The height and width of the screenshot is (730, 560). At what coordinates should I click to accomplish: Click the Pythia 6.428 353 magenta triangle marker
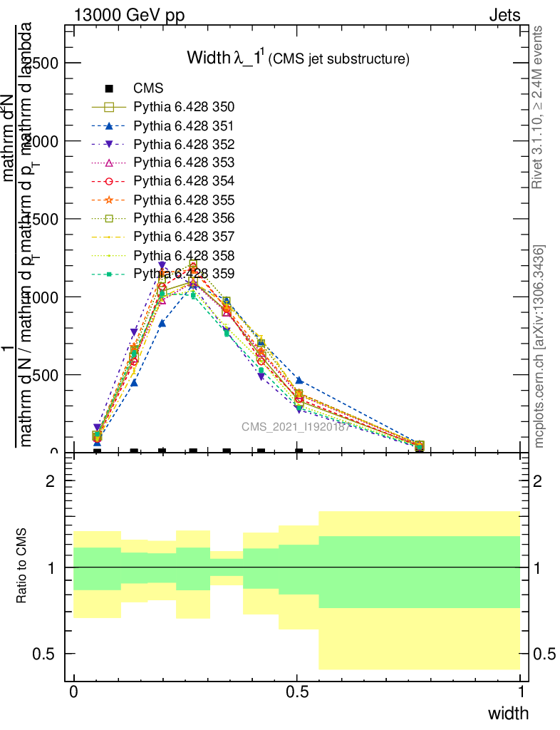click(x=109, y=163)
